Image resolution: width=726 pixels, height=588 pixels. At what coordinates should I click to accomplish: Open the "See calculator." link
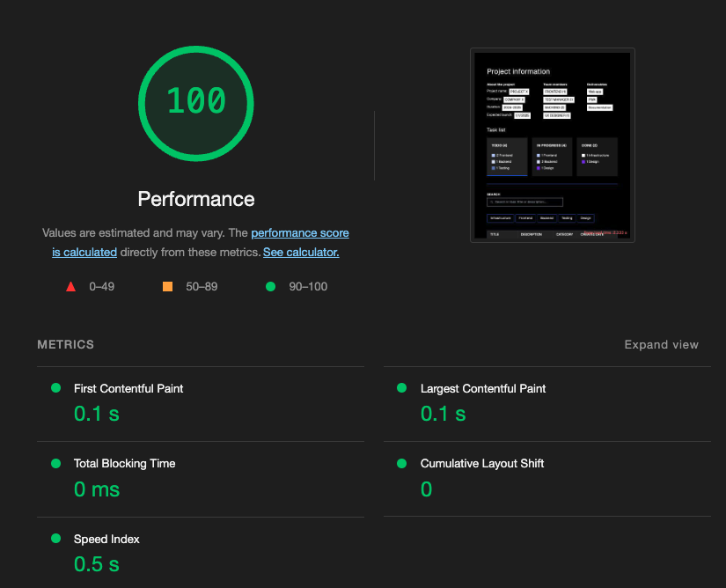pyautogui.click(x=301, y=253)
